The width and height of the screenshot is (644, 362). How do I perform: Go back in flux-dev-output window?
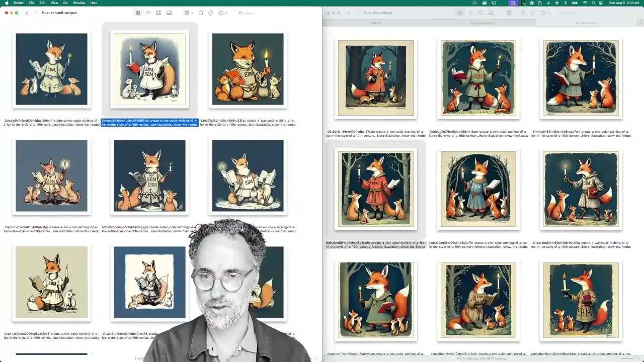[349, 13]
